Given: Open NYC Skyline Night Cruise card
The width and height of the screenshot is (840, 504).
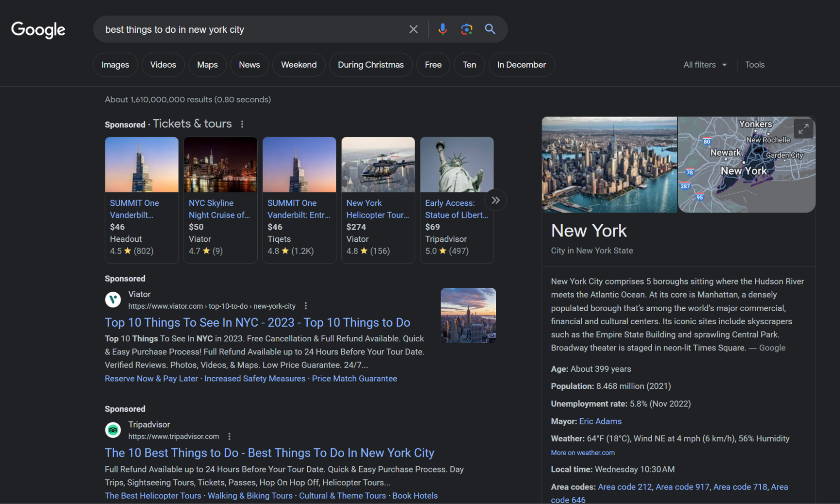Looking at the screenshot, I should 220,200.
